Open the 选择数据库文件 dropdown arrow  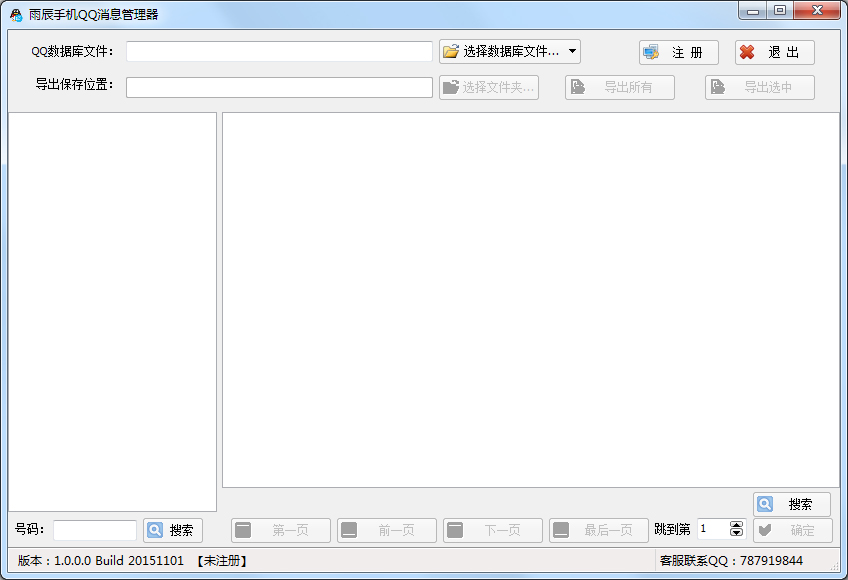[x=572, y=52]
